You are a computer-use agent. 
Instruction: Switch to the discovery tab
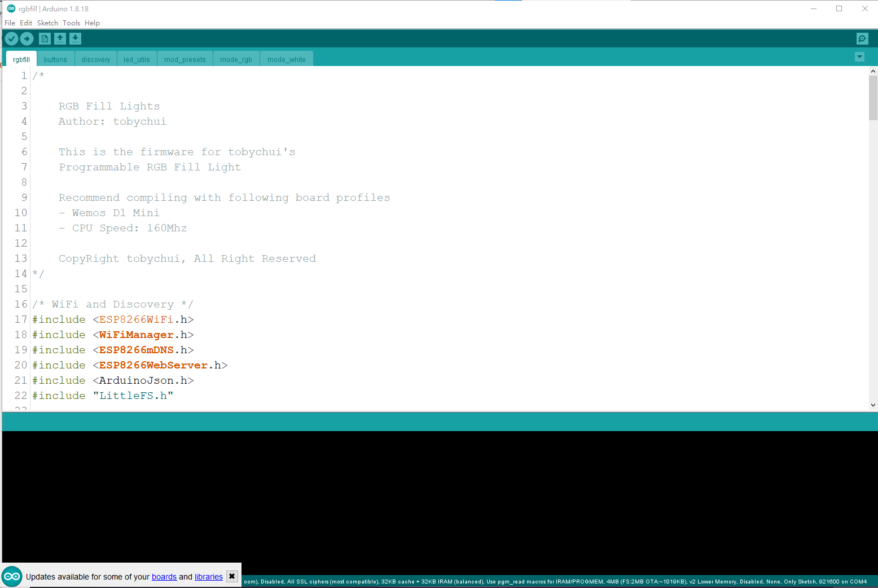click(96, 59)
